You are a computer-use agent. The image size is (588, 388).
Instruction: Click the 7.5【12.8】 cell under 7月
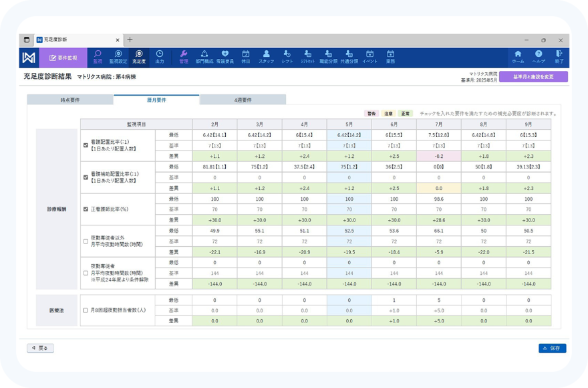pyautogui.click(x=439, y=135)
